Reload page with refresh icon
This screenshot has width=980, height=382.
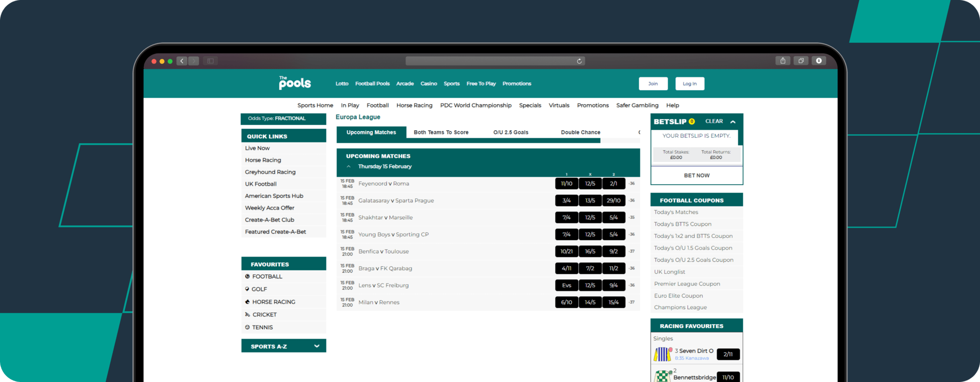tap(579, 61)
